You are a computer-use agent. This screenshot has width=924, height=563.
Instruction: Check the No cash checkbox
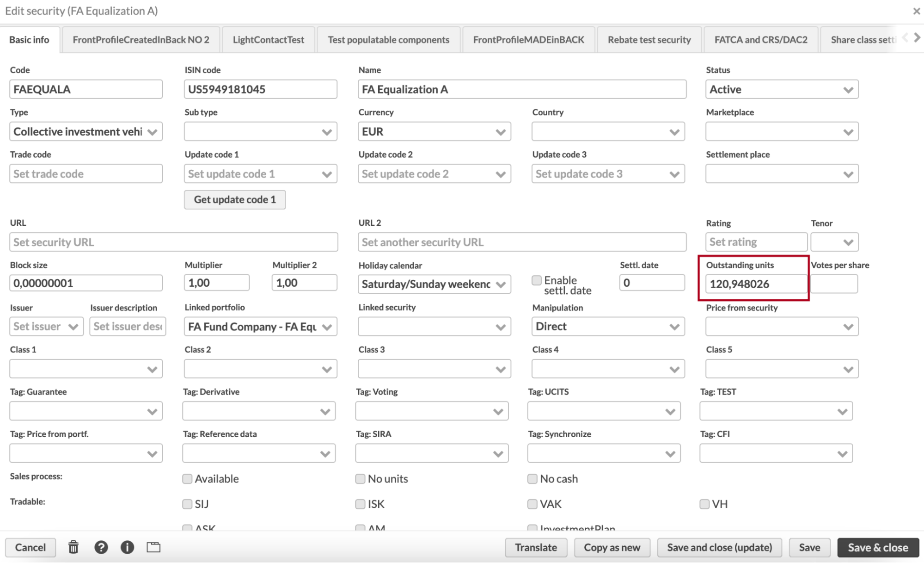point(532,479)
